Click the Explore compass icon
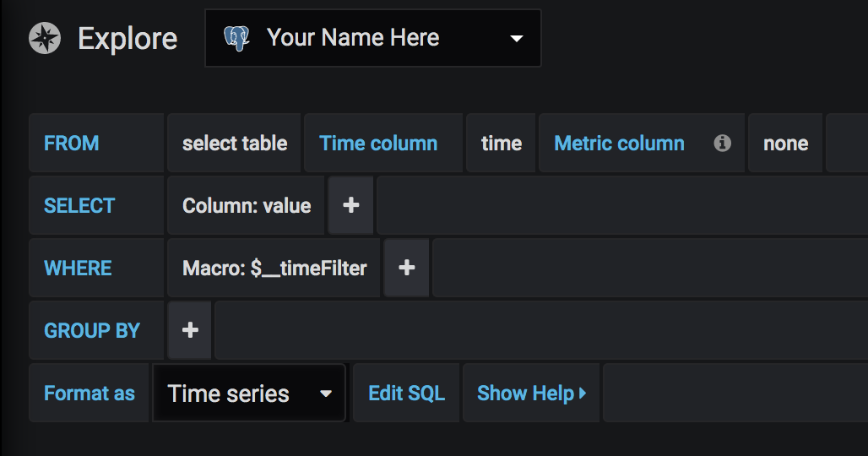Screen dimensions: 868x456 tap(44, 38)
